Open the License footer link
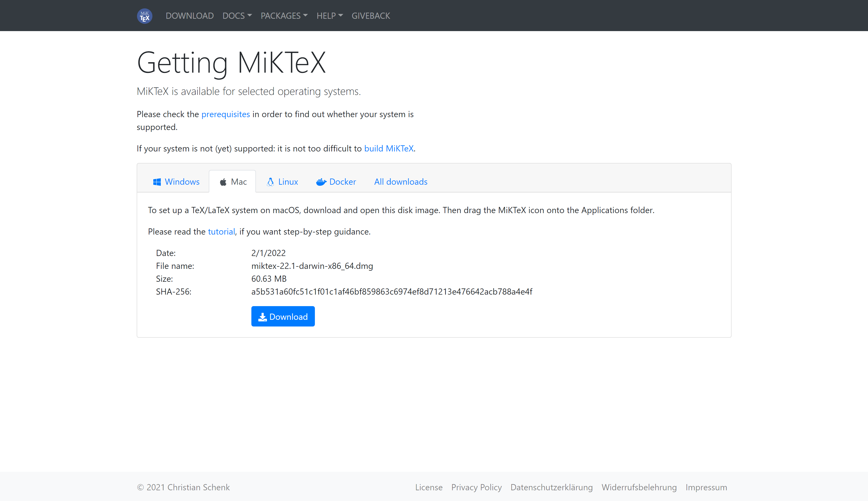The height and width of the screenshot is (501, 868). (x=429, y=487)
